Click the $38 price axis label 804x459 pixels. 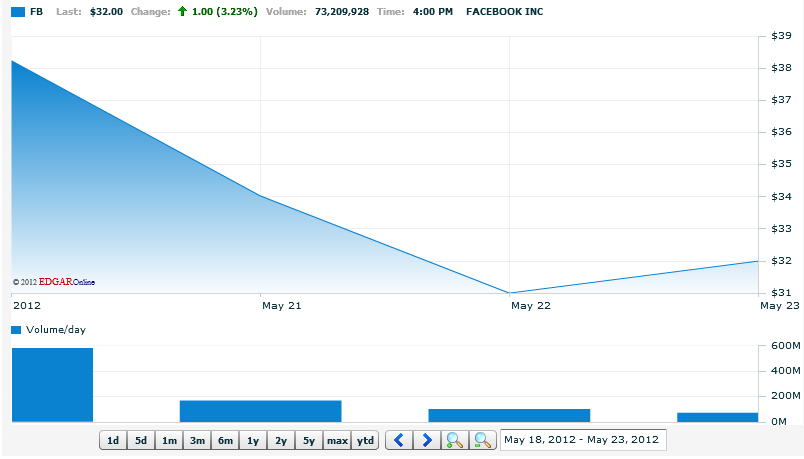coord(781,68)
